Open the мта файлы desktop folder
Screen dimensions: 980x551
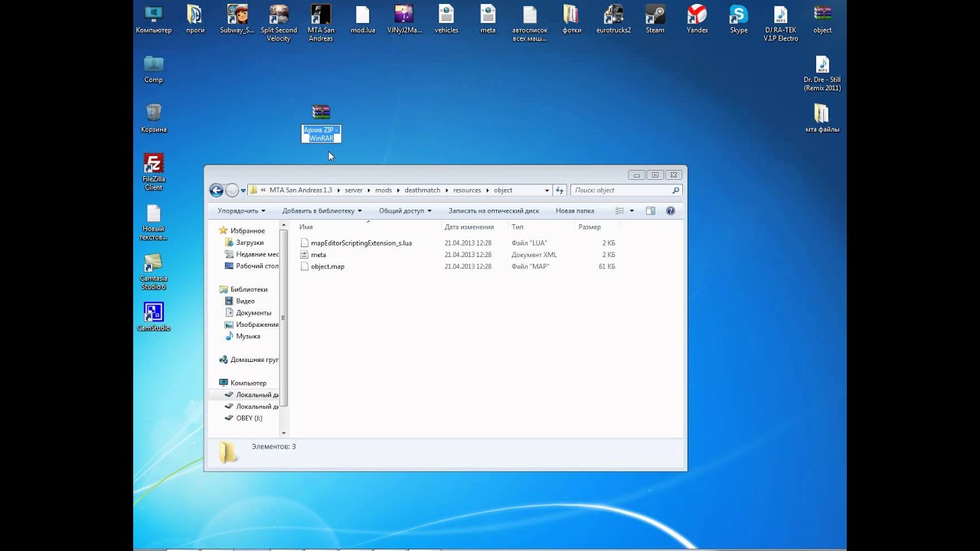tap(822, 119)
